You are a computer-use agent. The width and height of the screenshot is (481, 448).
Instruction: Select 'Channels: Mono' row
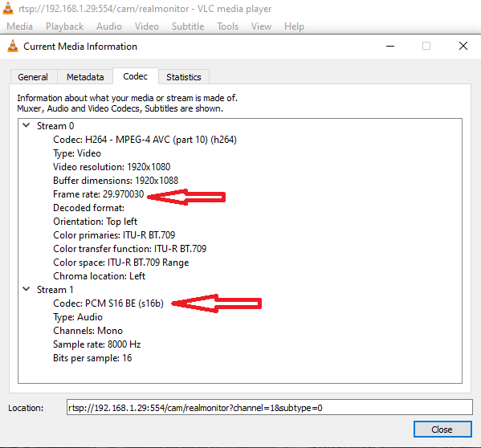click(x=88, y=330)
